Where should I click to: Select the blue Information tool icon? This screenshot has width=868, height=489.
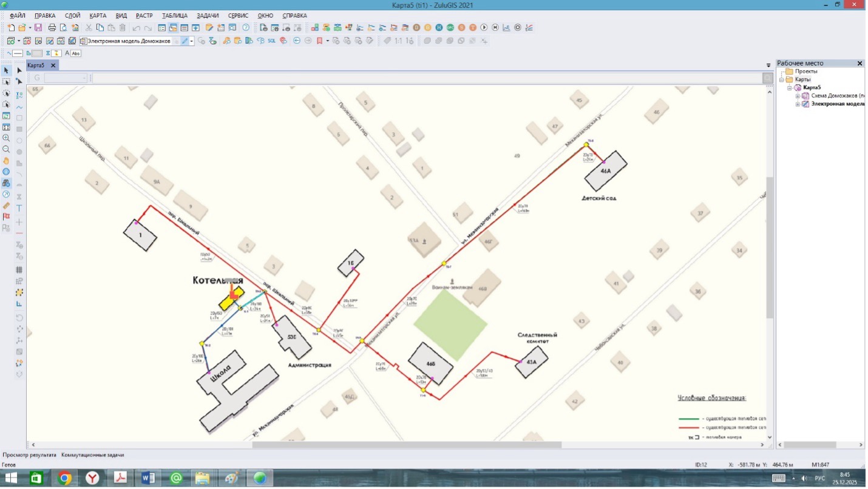[x=7, y=172]
